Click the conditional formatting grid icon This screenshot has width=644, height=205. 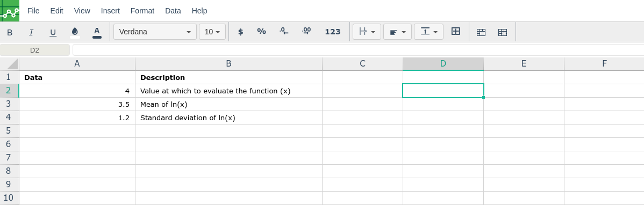click(502, 32)
